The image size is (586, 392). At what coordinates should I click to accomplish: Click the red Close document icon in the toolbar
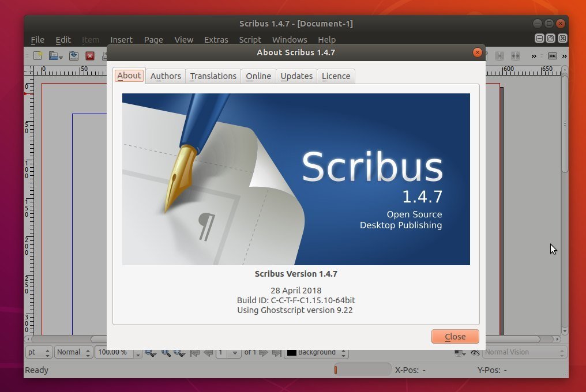(x=90, y=56)
